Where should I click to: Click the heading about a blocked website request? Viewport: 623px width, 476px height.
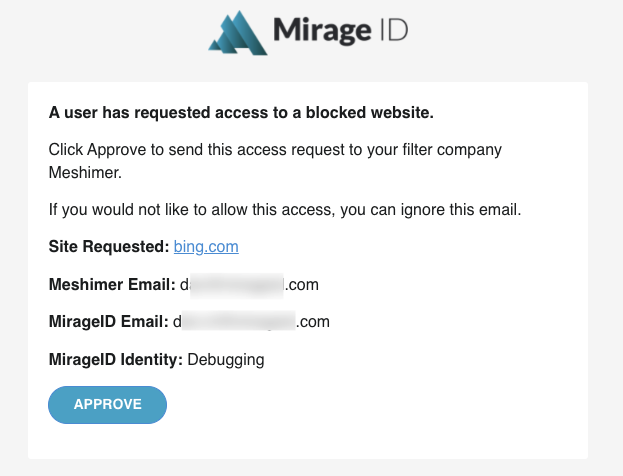coord(241,113)
